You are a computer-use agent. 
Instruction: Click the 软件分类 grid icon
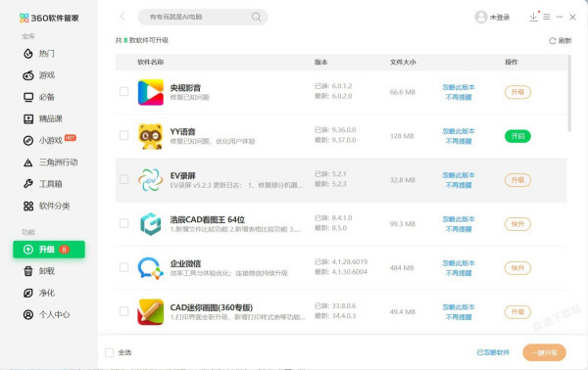pos(28,206)
